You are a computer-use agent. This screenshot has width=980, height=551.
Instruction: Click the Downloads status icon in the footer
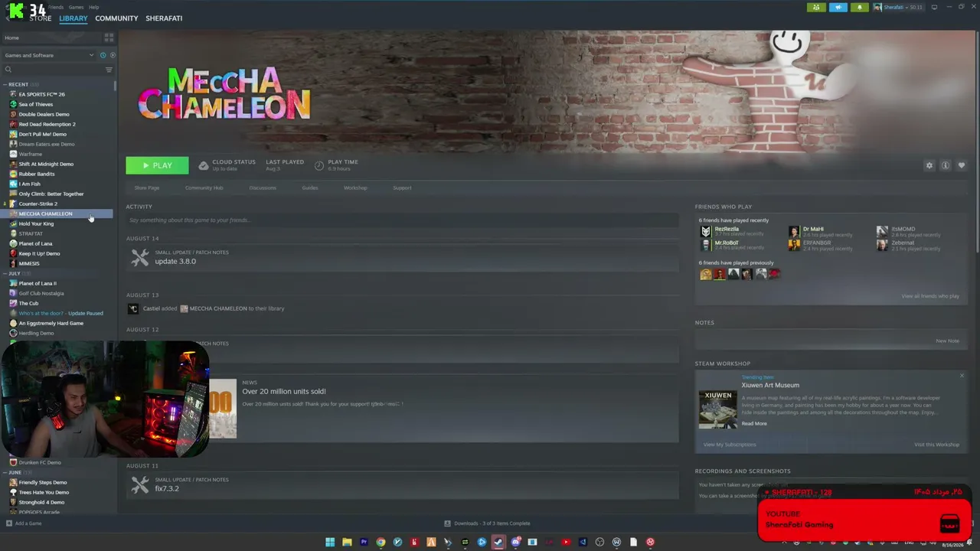click(447, 523)
